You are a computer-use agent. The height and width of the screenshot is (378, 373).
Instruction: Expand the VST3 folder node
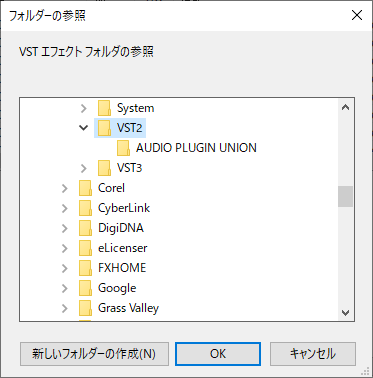pos(84,168)
